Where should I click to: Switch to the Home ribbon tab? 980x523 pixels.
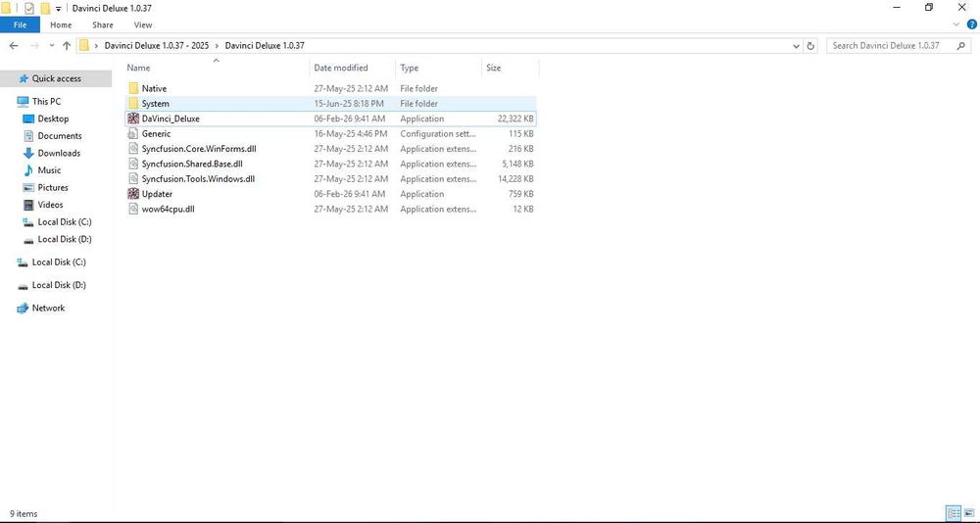tap(61, 25)
